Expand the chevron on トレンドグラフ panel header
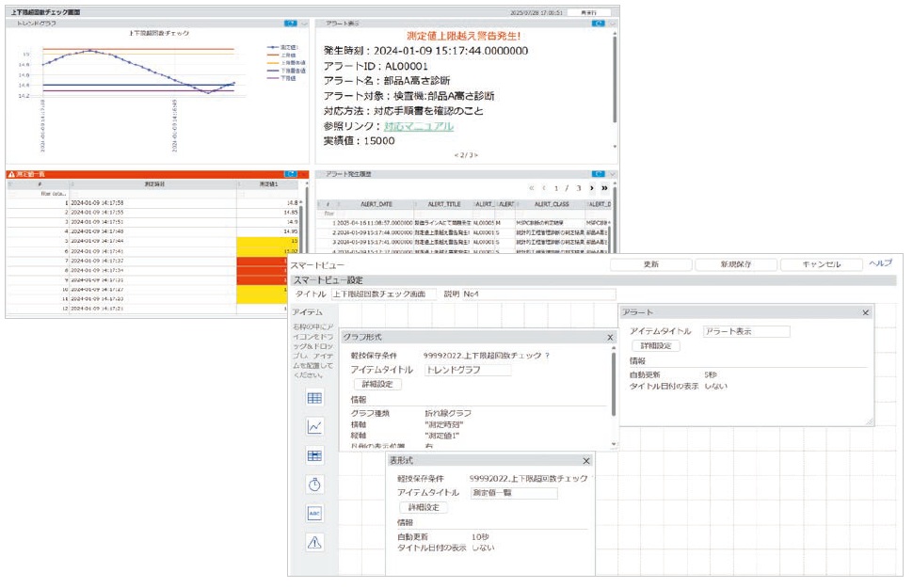The width and height of the screenshot is (913, 588). pos(304,23)
